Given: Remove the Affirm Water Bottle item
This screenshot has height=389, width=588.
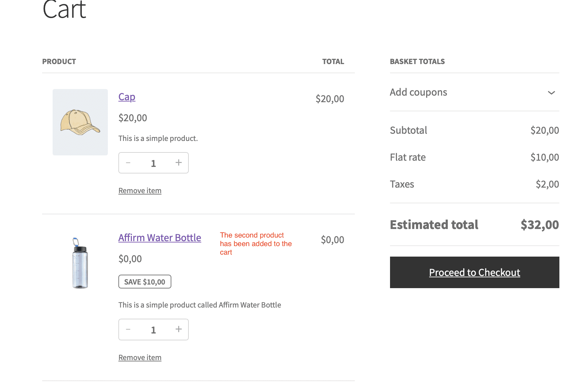Looking at the screenshot, I should [140, 357].
